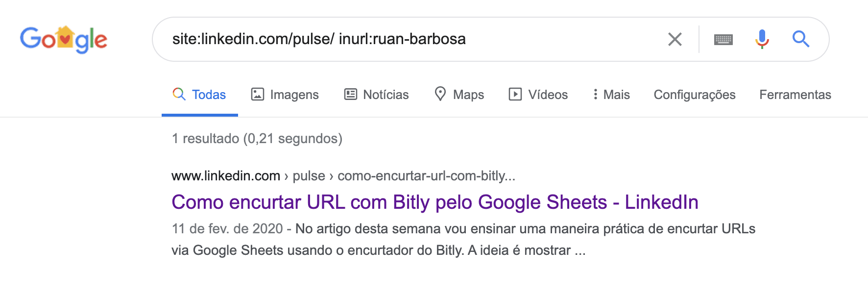Screen dimensions: 868x297
Task: Click the Vídeos play icon
Action: point(515,94)
